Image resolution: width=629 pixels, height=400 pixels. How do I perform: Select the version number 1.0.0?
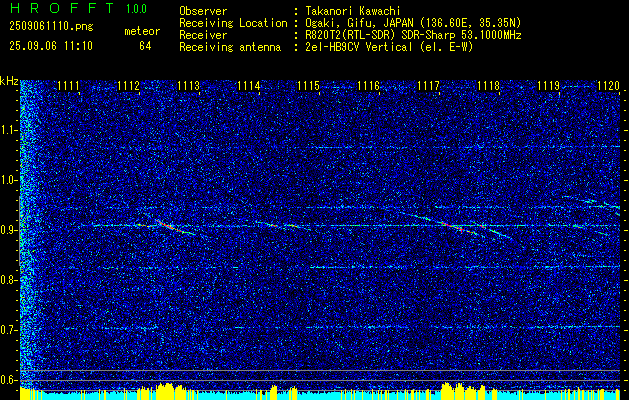click(x=136, y=9)
